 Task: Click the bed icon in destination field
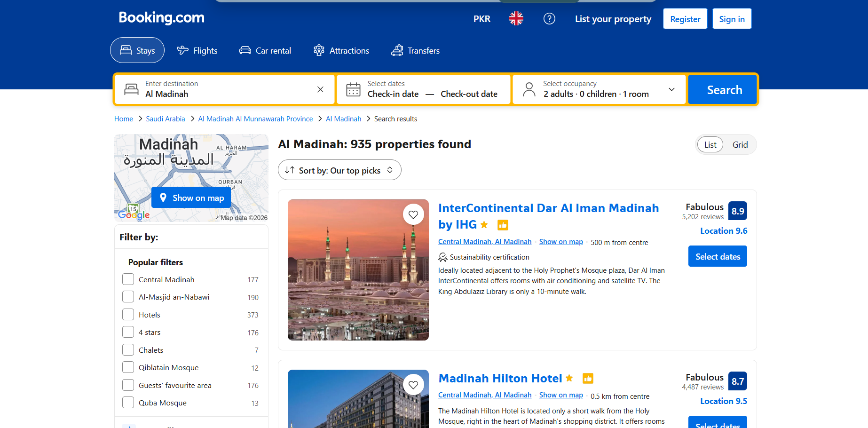(131, 89)
